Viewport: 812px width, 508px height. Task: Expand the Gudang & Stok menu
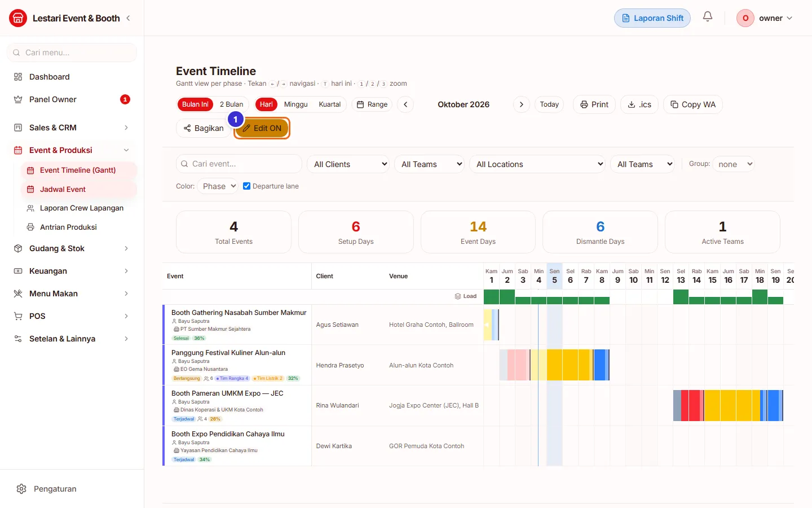[x=72, y=248]
